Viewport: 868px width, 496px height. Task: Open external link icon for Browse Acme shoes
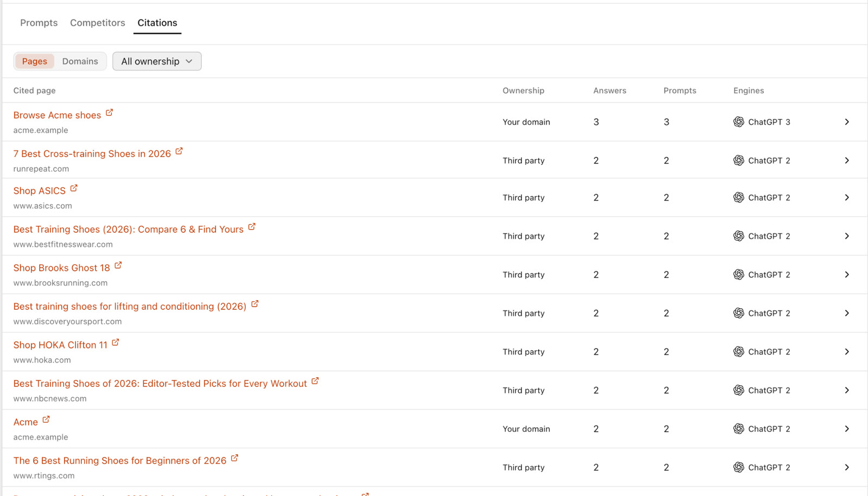[109, 112]
